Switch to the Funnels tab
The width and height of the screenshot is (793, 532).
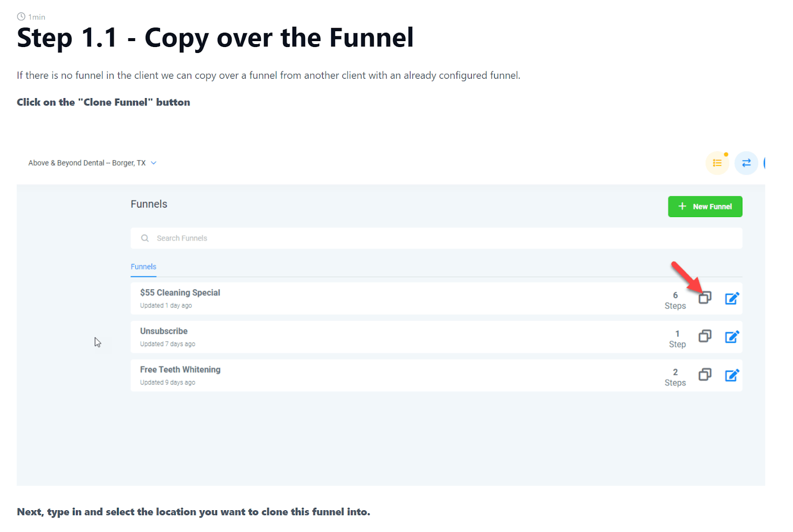click(x=143, y=266)
